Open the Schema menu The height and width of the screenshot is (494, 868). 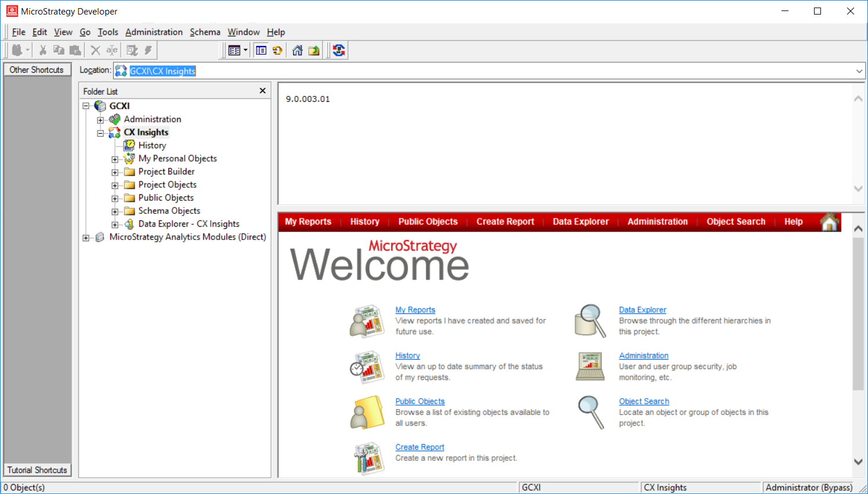tap(205, 32)
